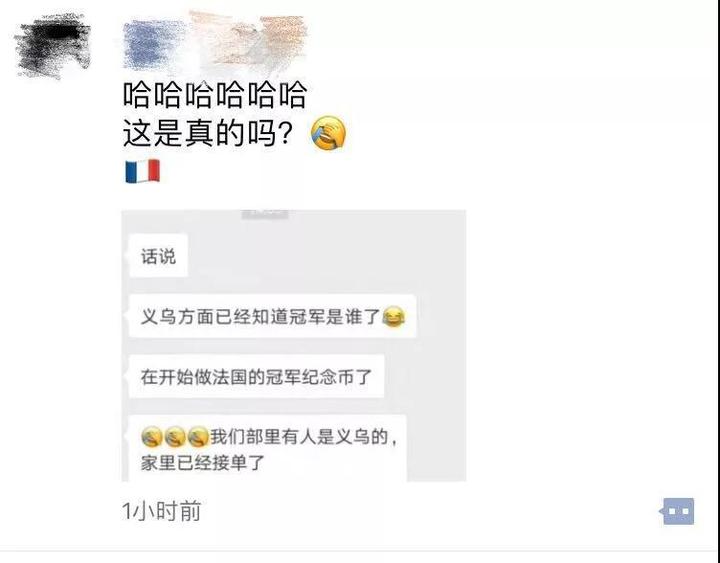Tap the 在开始做法国的冠军纪念币了 message
This screenshot has height=563, width=720.
pos(257,377)
